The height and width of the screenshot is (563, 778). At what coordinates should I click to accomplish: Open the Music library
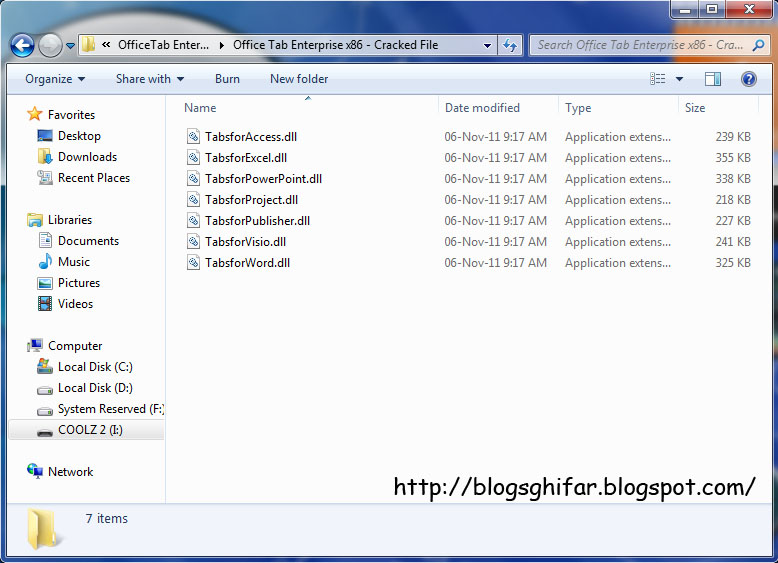pyautogui.click(x=74, y=262)
